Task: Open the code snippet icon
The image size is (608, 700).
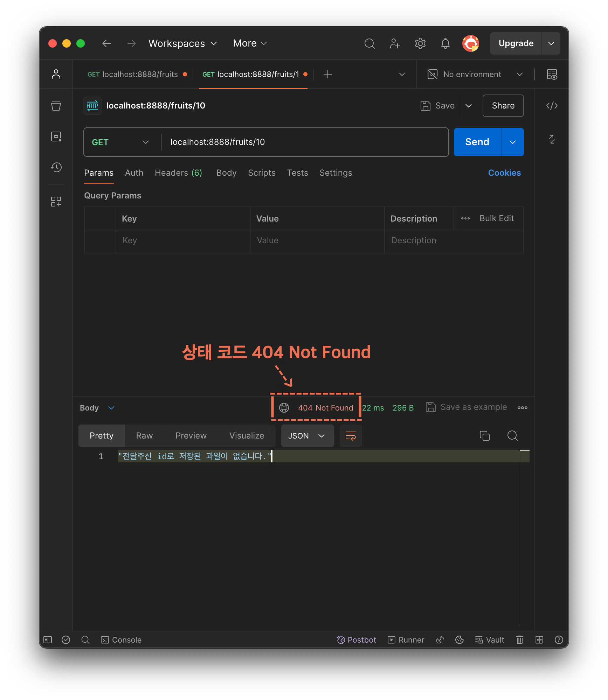Action: (552, 106)
